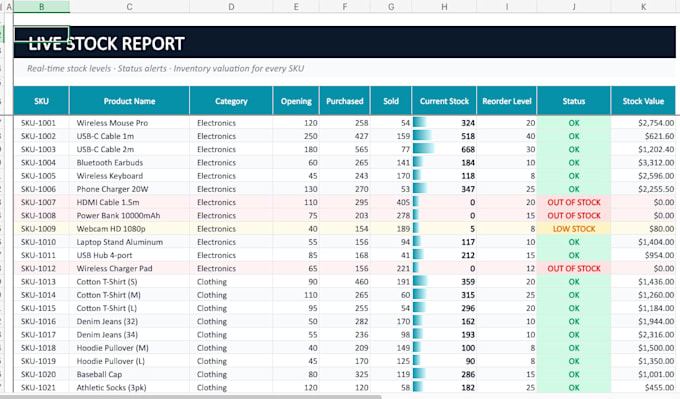The image size is (680, 399).
Task: Click the Clothing category for Baseball Cap
Action: click(231, 374)
